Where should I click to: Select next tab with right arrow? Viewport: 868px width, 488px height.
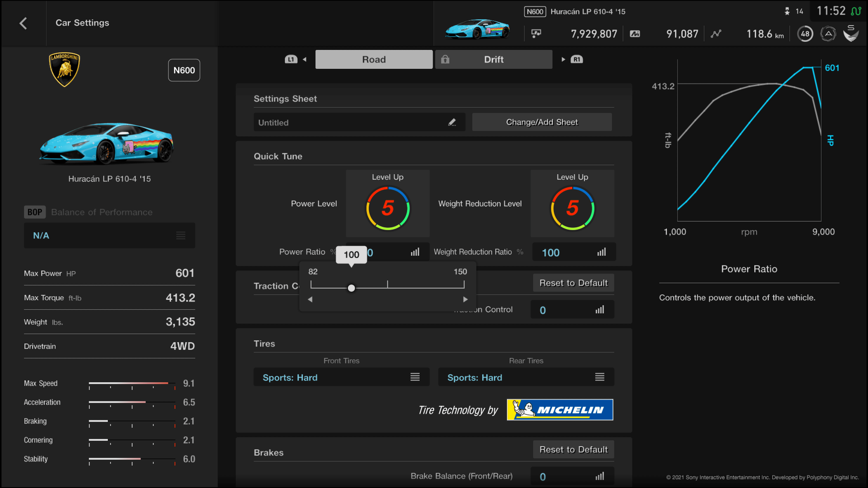tap(563, 59)
